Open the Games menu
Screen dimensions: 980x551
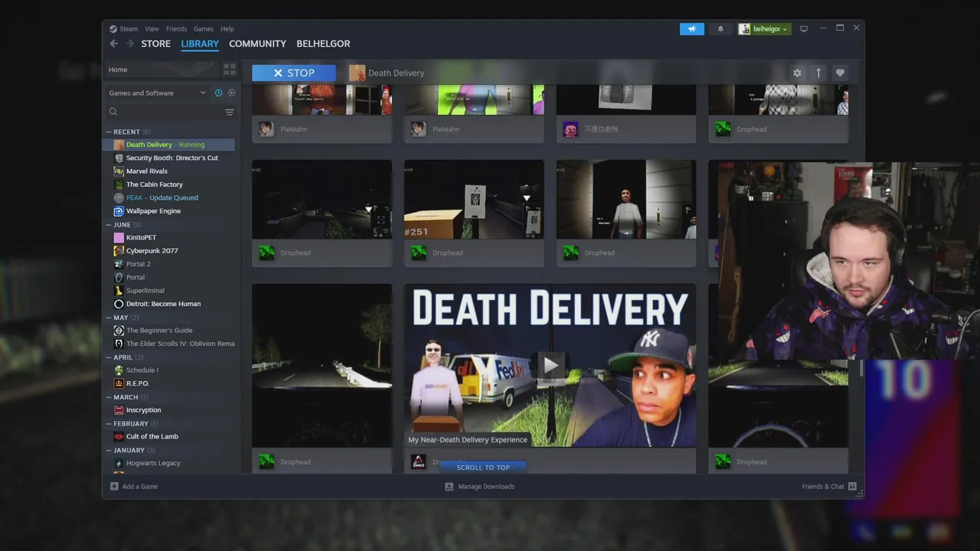[x=204, y=29]
